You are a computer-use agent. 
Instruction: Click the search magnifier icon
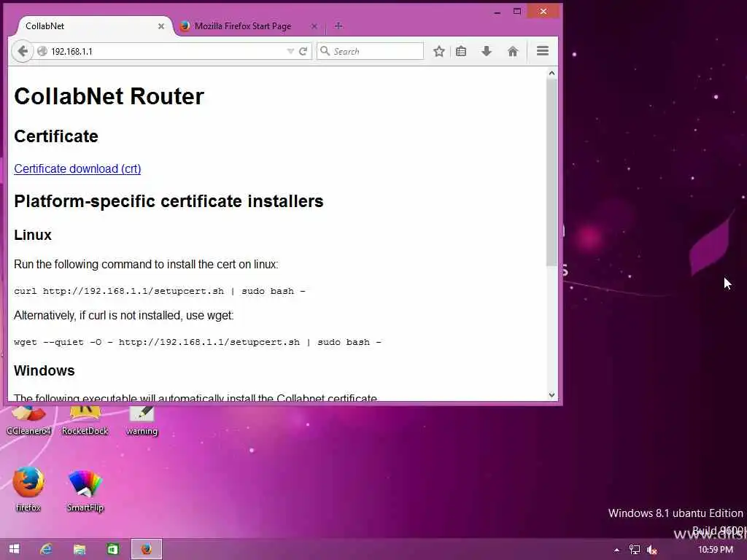[x=325, y=51]
